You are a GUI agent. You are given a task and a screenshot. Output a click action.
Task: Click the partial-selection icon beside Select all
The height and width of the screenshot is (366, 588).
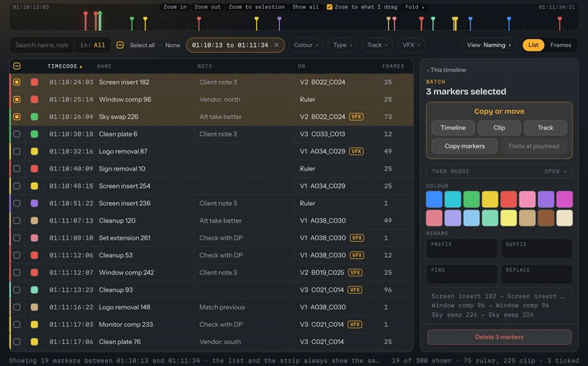point(120,45)
